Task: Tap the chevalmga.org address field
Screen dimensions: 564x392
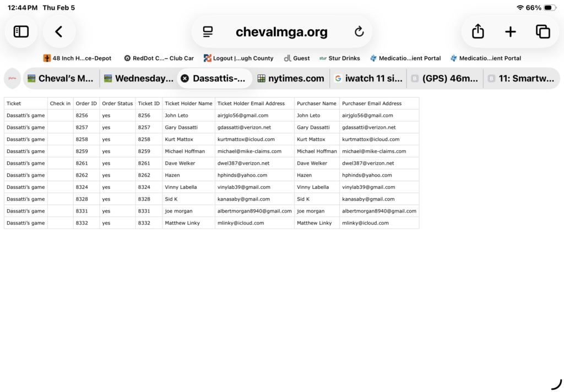Action: [x=281, y=32]
